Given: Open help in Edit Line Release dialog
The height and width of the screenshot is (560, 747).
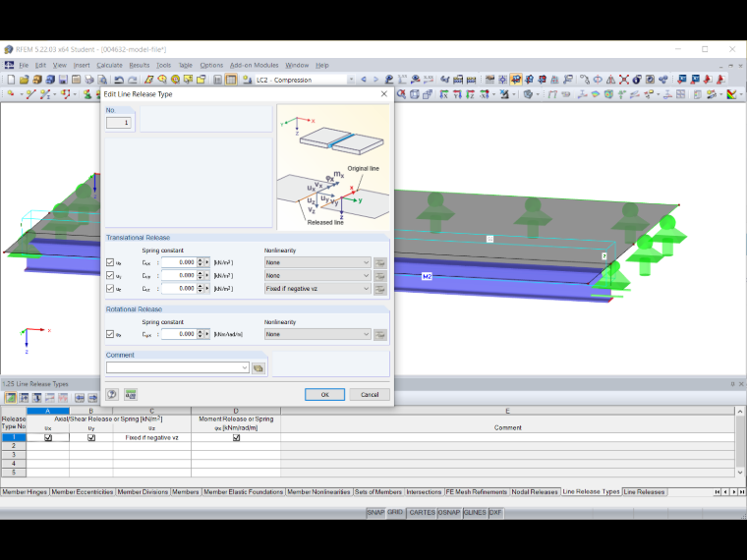Looking at the screenshot, I should (x=112, y=394).
